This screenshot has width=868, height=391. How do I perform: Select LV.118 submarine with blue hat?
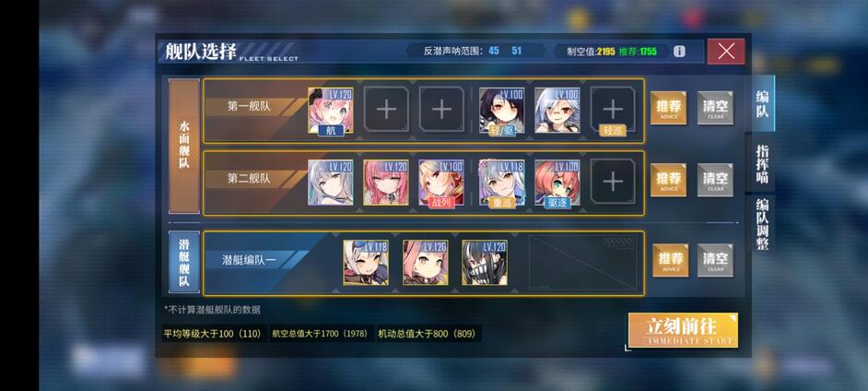coord(366,263)
